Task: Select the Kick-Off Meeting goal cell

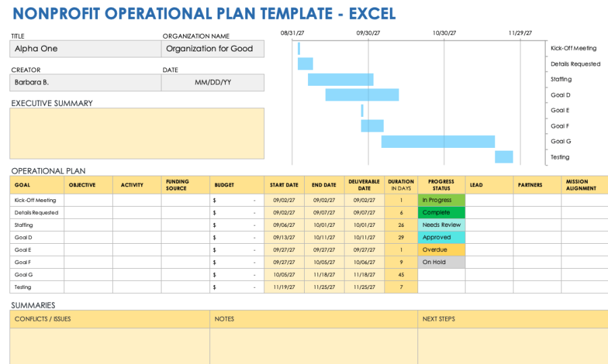Action: click(37, 200)
